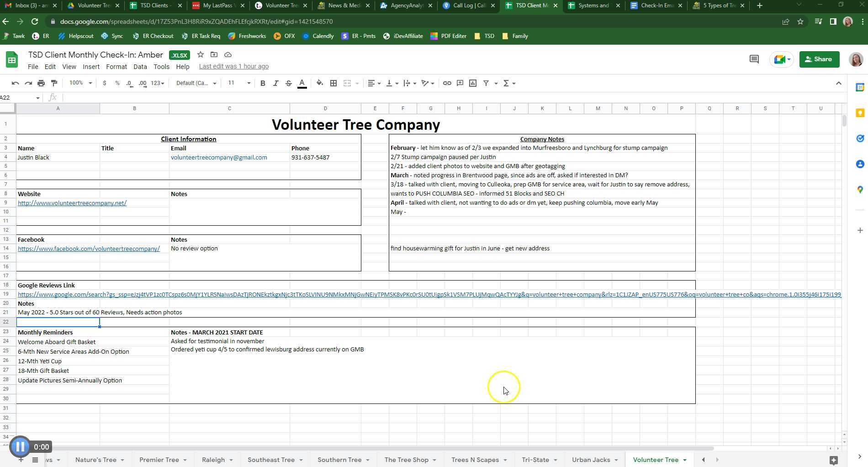Click the print icon
Screen dimensions: 868x467
41,83
